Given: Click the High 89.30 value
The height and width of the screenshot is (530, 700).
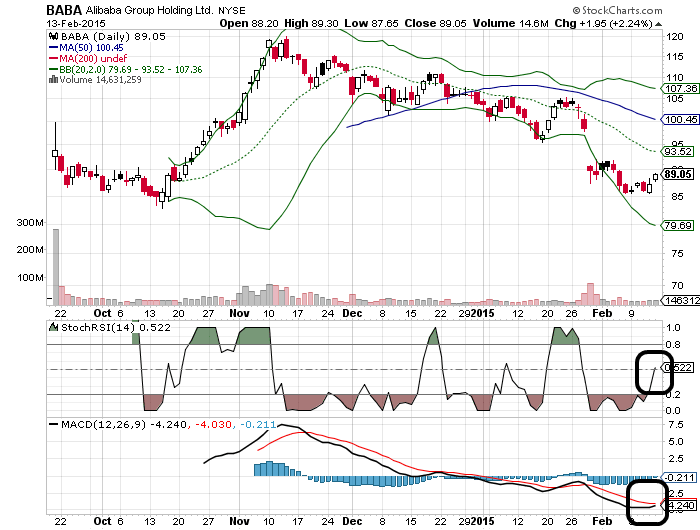Looking at the screenshot, I should click(311, 23).
